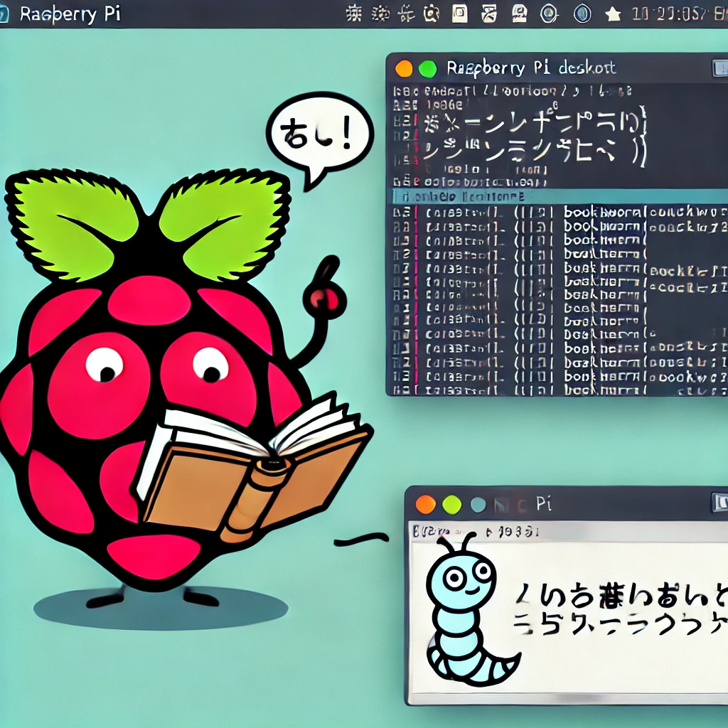Click the network status icon in the tray
This screenshot has height=728, width=728.
coord(546,13)
